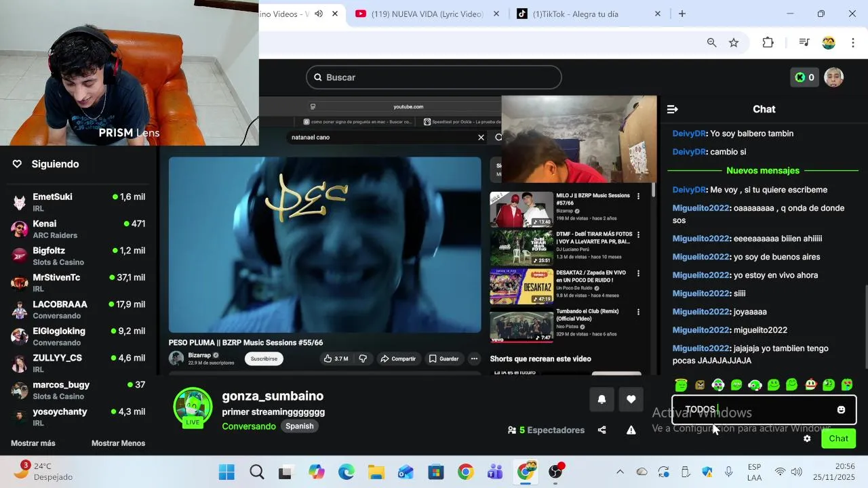This screenshot has width=868, height=488.
Task: Clear the natanael cano search with X
Action: (481, 138)
